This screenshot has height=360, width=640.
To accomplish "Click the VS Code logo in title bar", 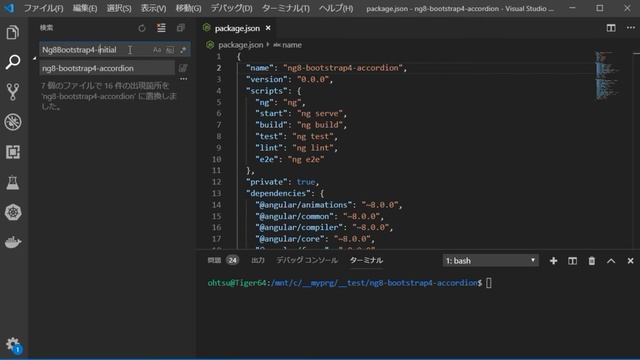I will point(9,8).
